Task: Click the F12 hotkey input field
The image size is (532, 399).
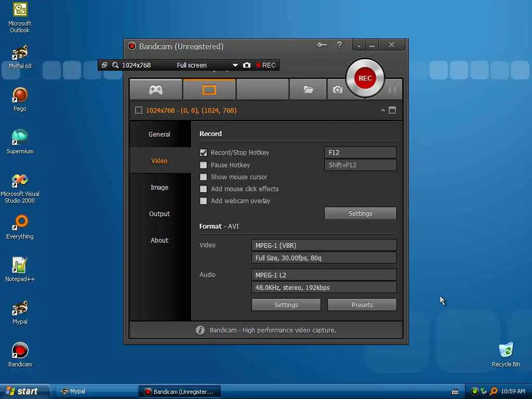Action: [x=361, y=153]
